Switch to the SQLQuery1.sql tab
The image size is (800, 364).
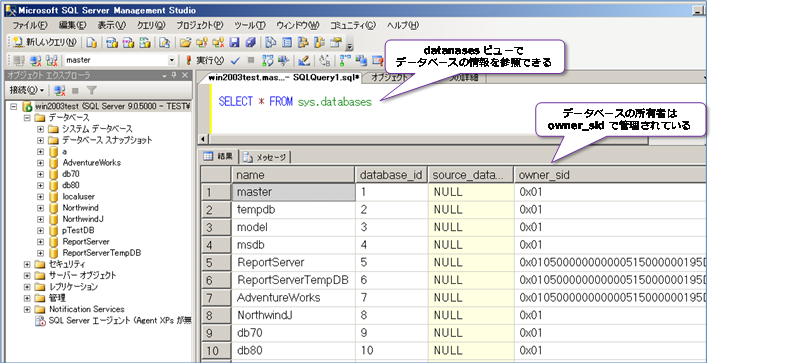click(285, 78)
